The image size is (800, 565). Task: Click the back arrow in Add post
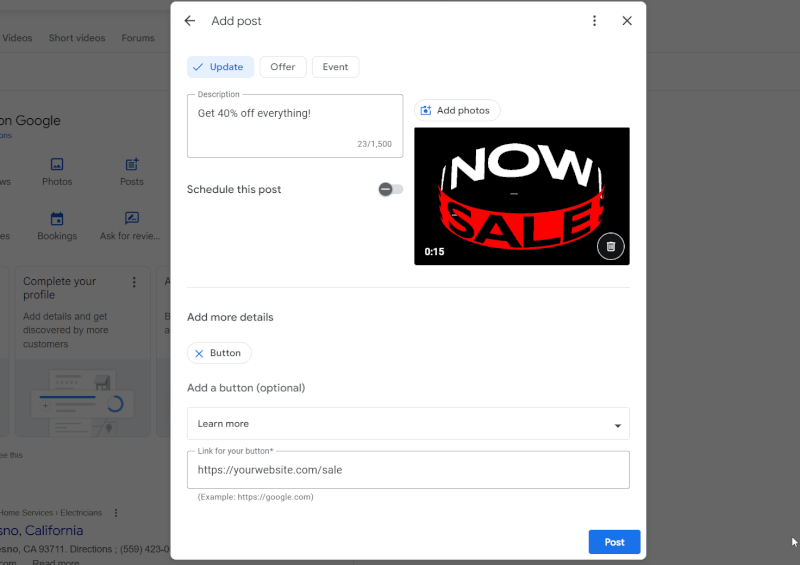tap(190, 21)
